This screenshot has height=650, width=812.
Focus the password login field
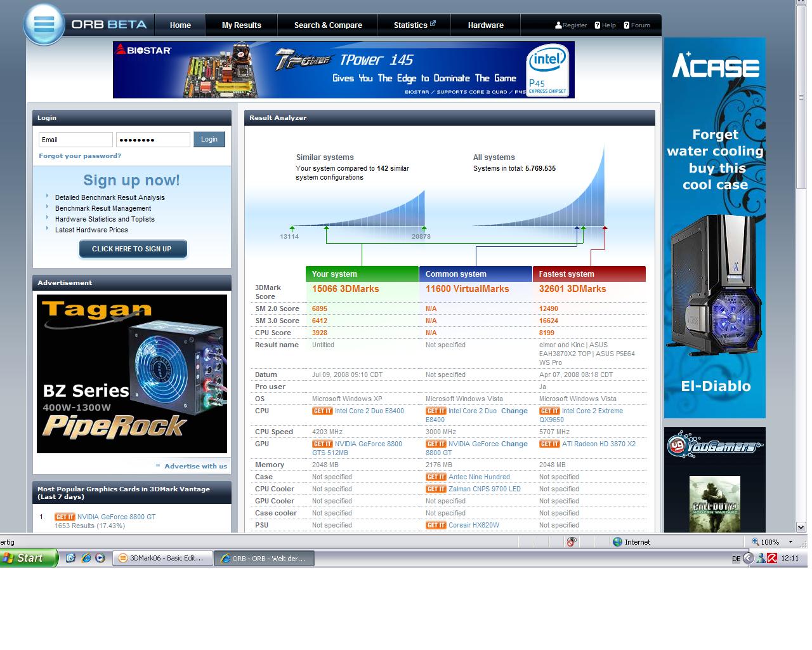(153, 140)
